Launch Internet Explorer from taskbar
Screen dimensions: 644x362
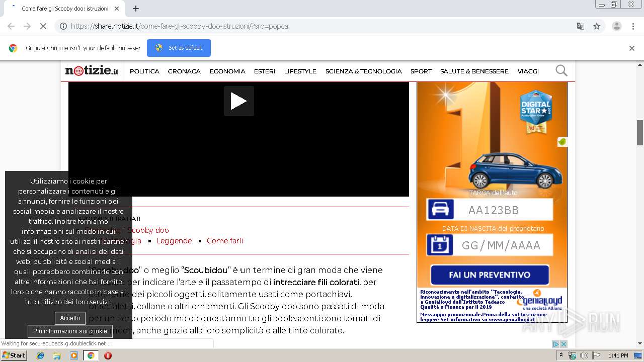pyautogui.click(x=40, y=355)
